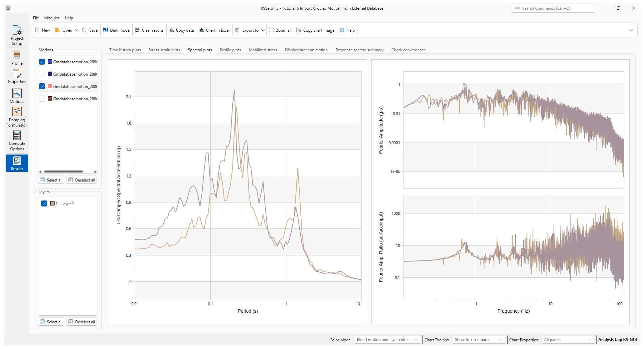Open Chart in Excel

pos(214,30)
